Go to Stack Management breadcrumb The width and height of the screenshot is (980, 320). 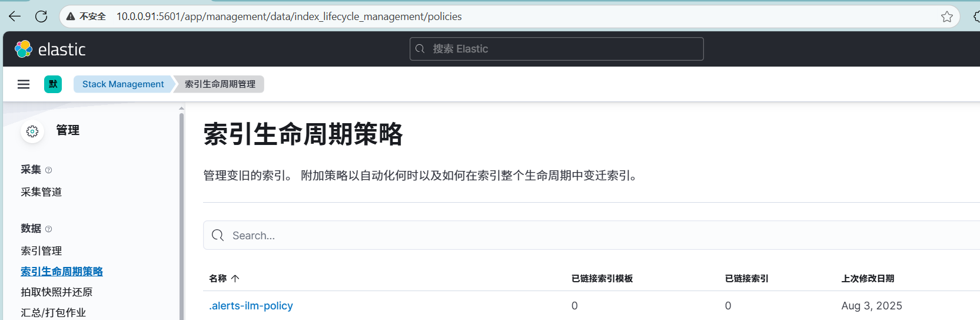[x=123, y=84]
